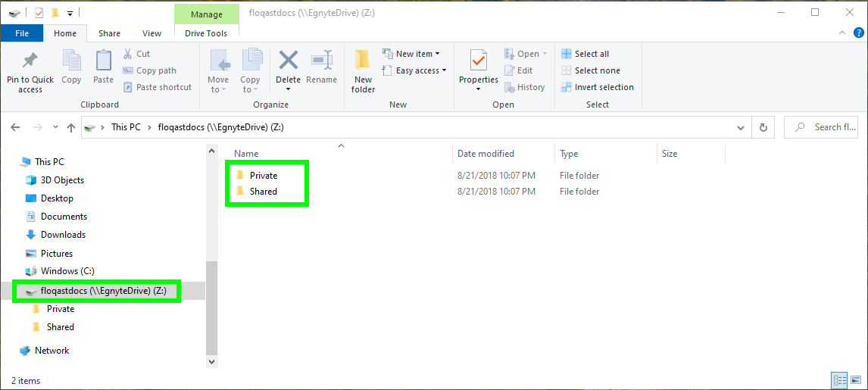This screenshot has height=390, width=868.
Task: Click the Search box
Action: pyautogui.click(x=821, y=127)
